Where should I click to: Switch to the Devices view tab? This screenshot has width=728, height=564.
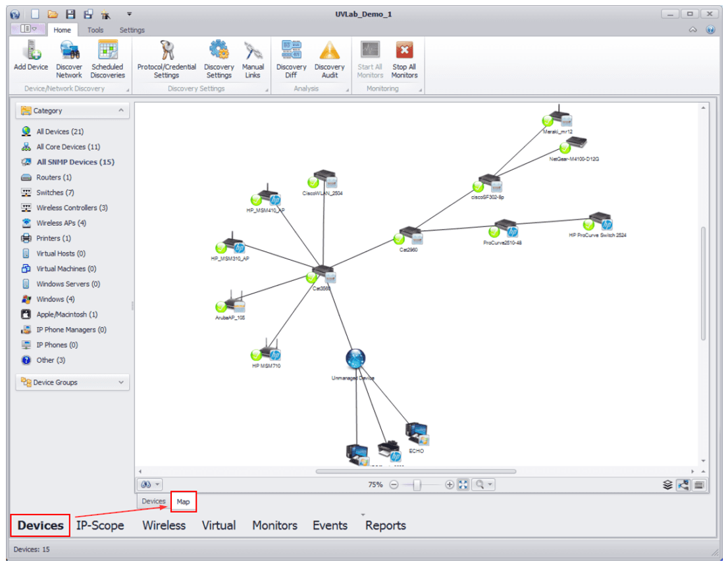click(x=154, y=501)
